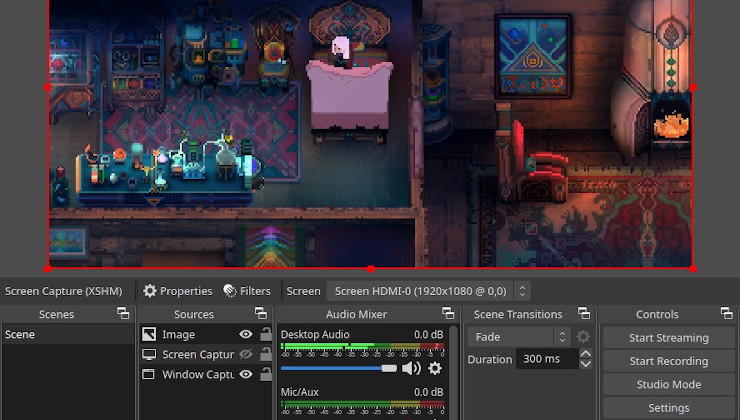The image size is (740, 420).
Task: Hide the Image source via eye icon
Action: coord(246,334)
